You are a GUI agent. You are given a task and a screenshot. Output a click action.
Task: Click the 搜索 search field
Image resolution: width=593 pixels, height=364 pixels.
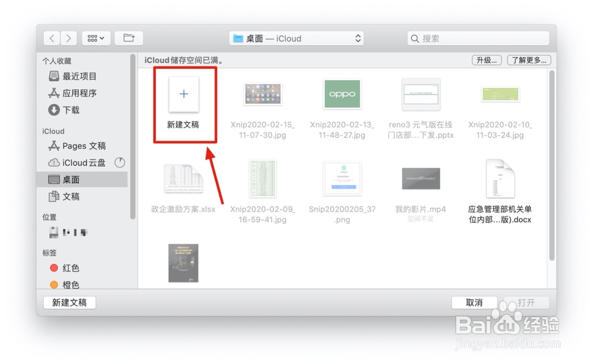point(477,38)
